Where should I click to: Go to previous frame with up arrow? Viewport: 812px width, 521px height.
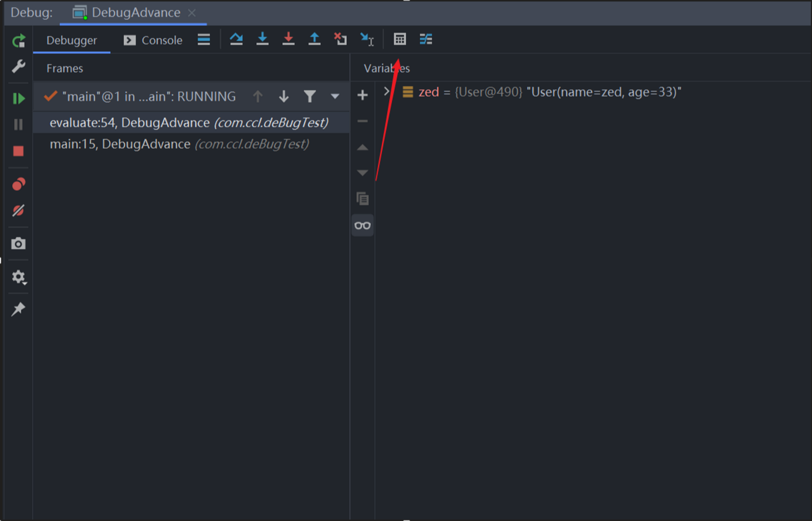pos(258,96)
